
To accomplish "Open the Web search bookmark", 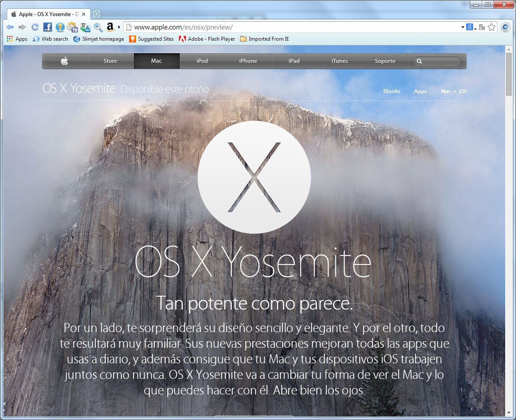I will click(x=50, y=39).
